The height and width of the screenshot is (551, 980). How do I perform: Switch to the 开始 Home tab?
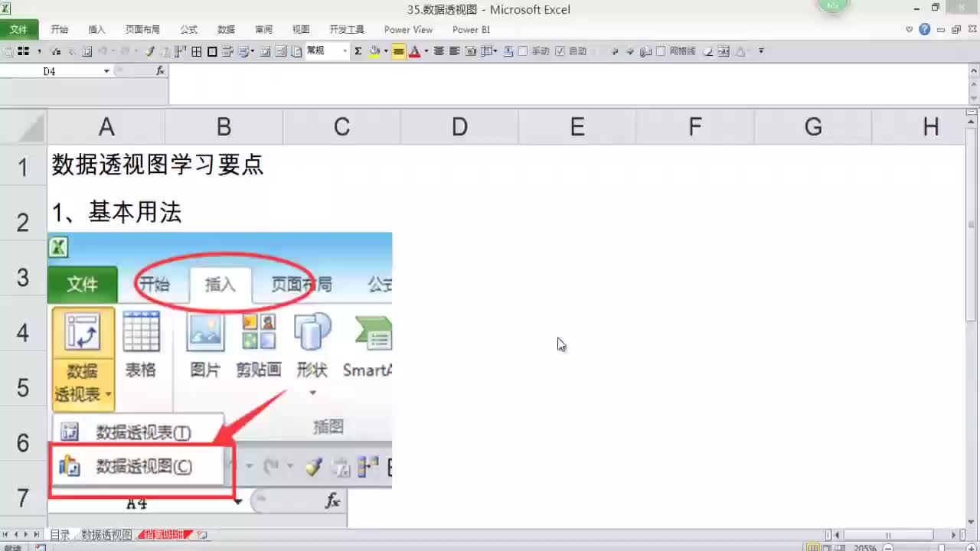pyautogui.click(x=60, y=30)
